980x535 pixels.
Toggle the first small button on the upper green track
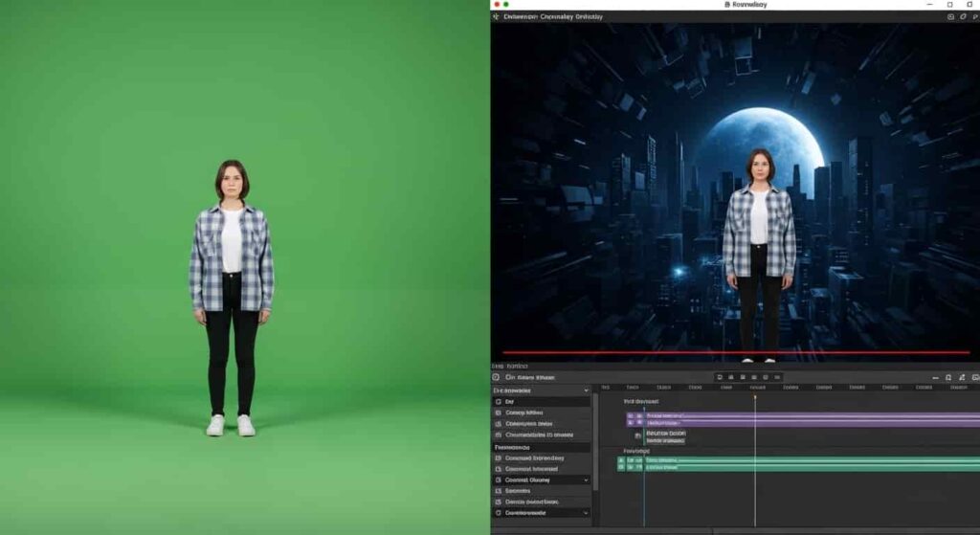click(621, 460)
